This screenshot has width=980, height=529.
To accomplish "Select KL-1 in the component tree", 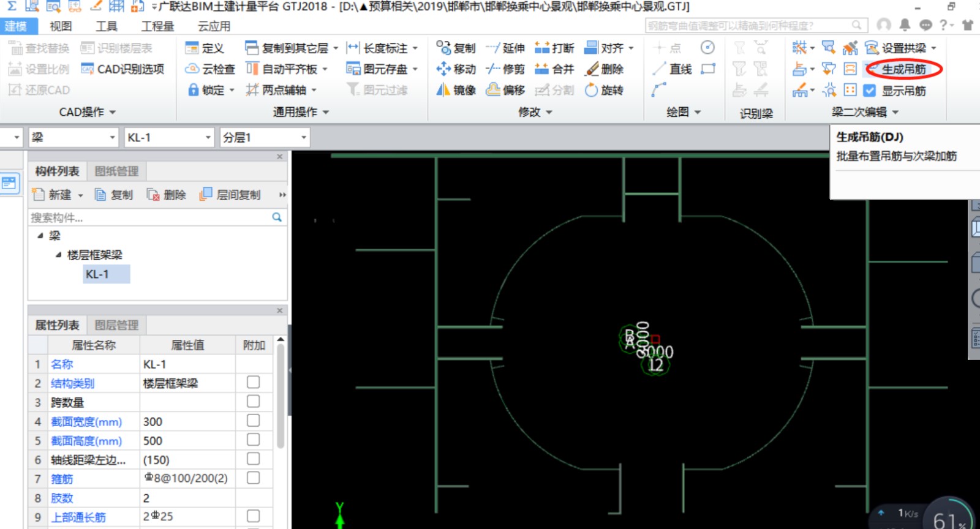I will tap(106, 274).
